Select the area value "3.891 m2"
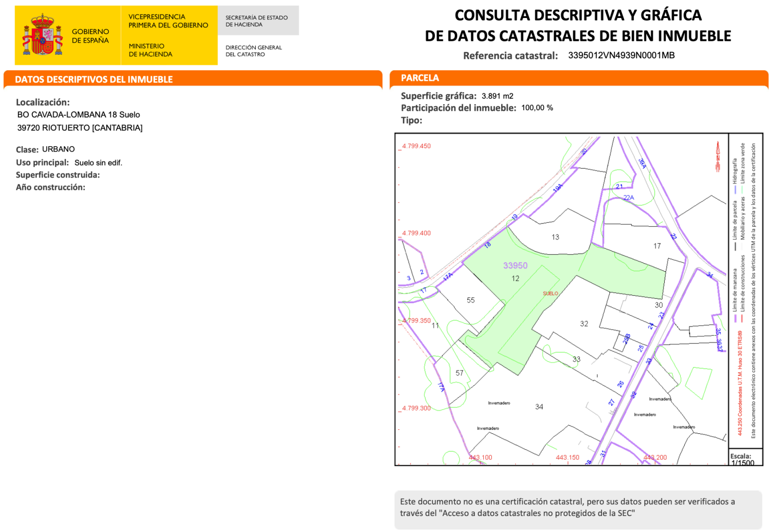The image size is (773, 532). (x=497, y=96)
